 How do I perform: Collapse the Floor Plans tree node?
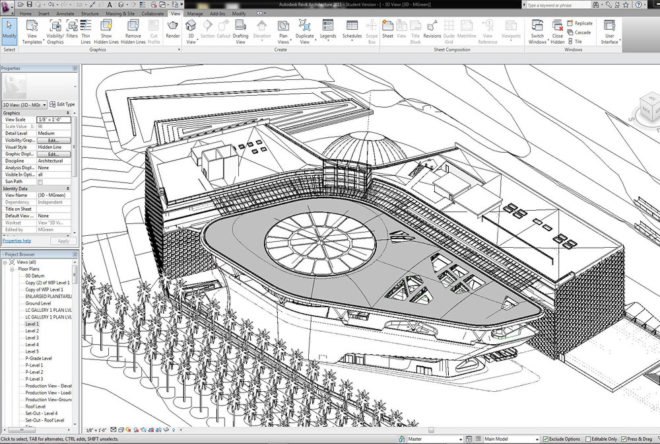click(12, 269)
